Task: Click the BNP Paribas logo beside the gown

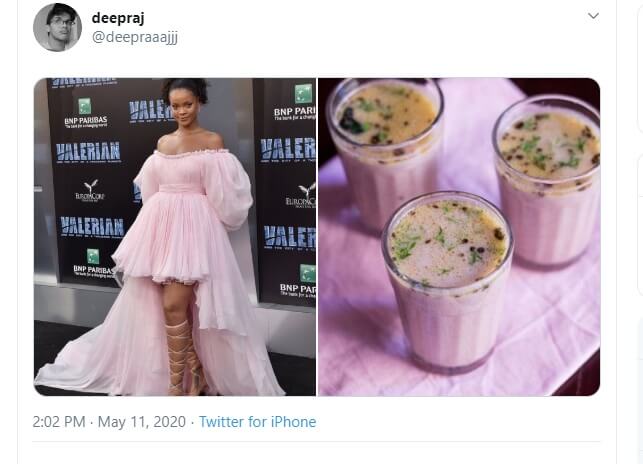Action: point(86,117)
